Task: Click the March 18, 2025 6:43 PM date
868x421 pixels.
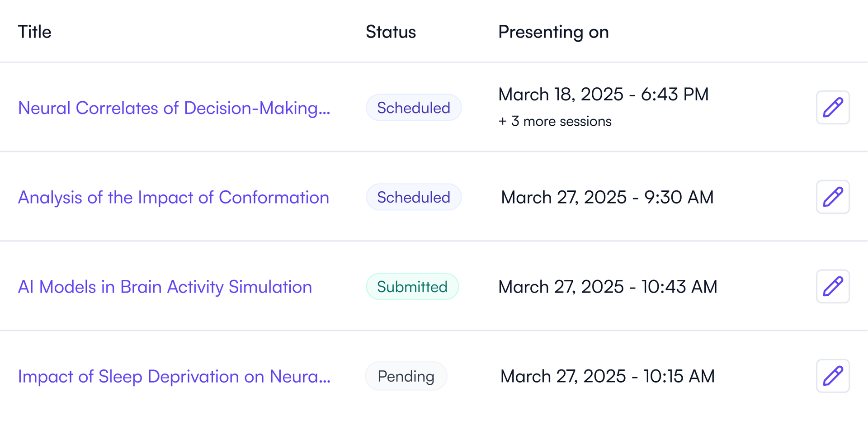Action: tap(603, 95)
